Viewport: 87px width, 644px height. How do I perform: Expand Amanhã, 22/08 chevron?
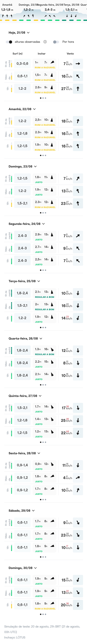[35, 109]
